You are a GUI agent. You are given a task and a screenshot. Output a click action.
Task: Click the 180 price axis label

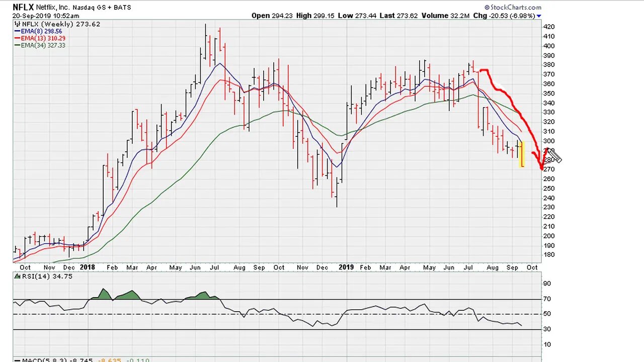tap(549, 255)
